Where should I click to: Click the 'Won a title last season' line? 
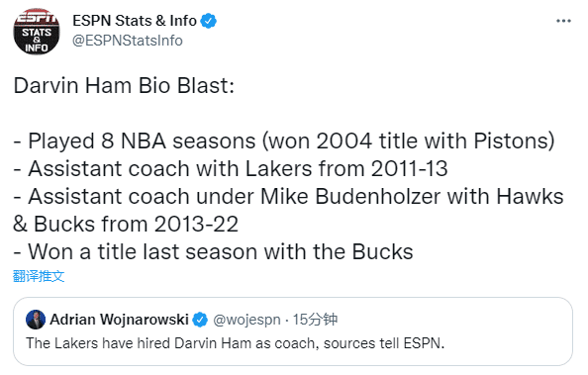point(214,251)
